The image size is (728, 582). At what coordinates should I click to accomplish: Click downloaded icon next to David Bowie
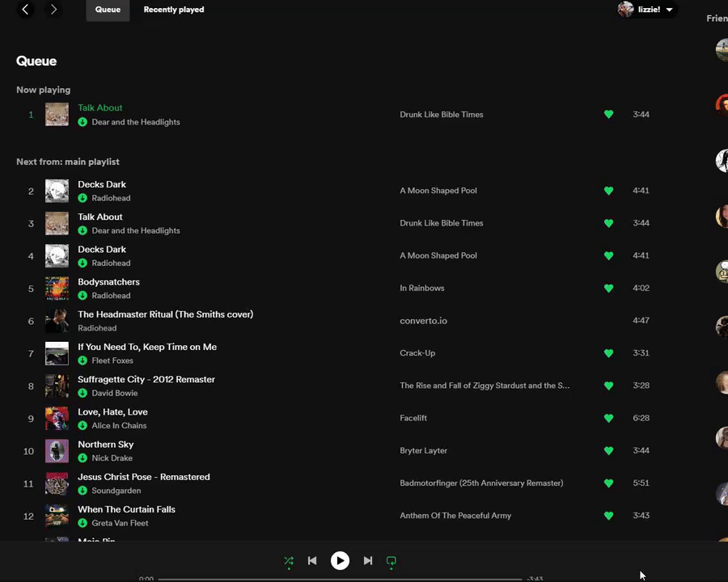click(83, 393)
